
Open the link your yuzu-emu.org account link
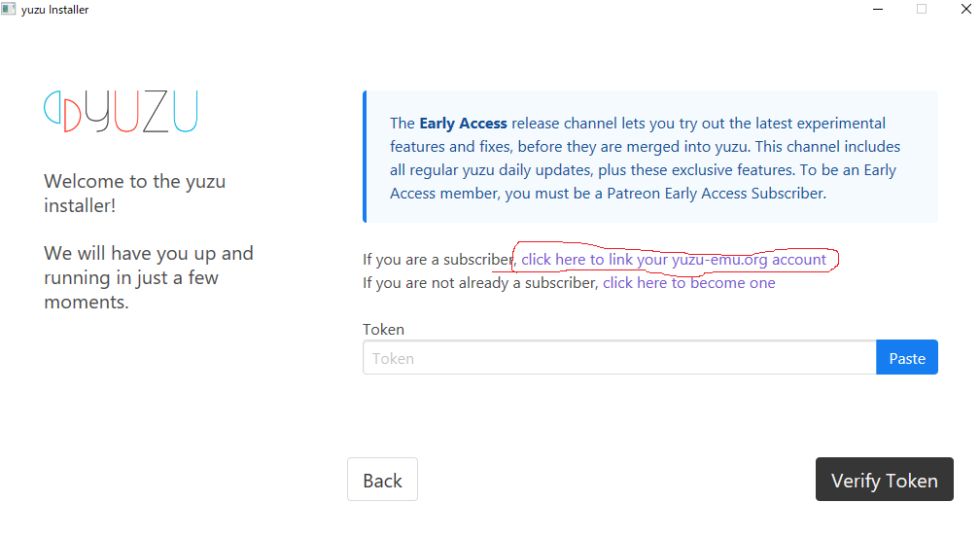674,260
